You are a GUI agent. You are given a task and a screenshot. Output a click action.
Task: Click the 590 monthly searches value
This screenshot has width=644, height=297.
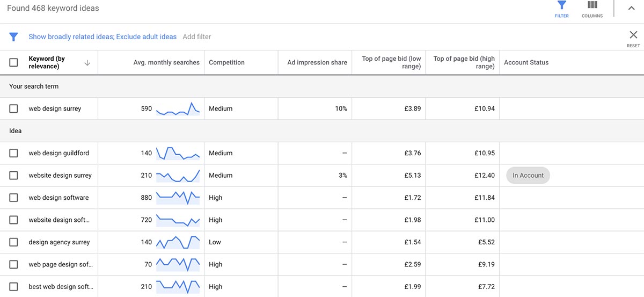point(146,108)
